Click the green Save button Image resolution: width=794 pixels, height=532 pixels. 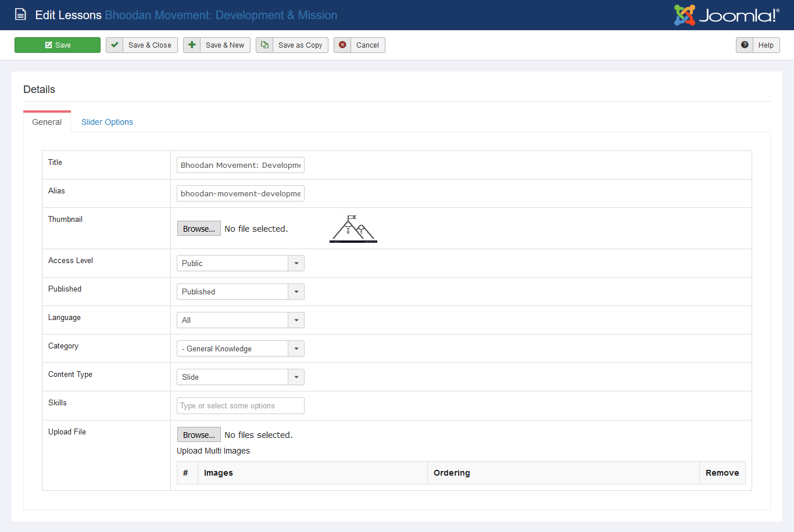(58, 45)
